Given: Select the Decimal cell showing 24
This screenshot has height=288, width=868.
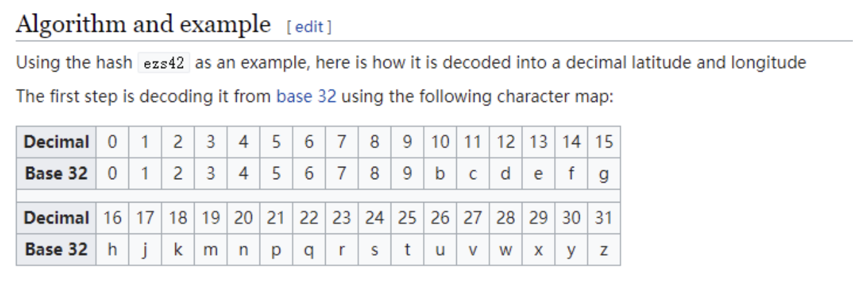Looking at the screenshot, I should [375, 219].
